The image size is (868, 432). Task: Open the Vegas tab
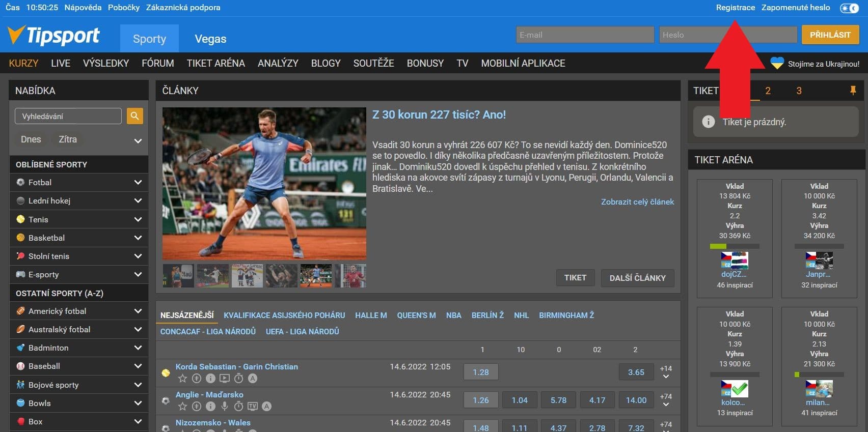pos(210,39)
